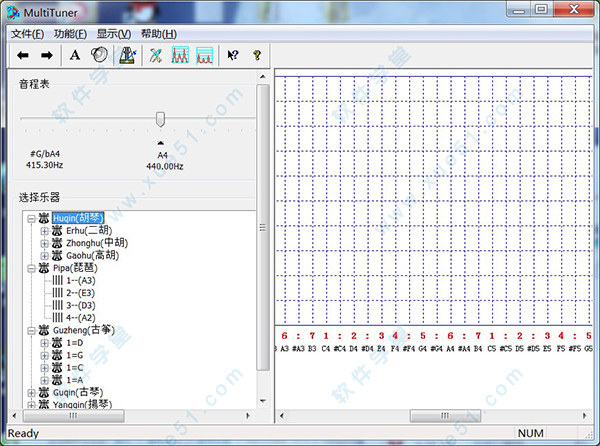The height and width of the screenshot is (446, 600).
Task: Click the 415.30Hz frequency value
Action: (x=44, y=165)
